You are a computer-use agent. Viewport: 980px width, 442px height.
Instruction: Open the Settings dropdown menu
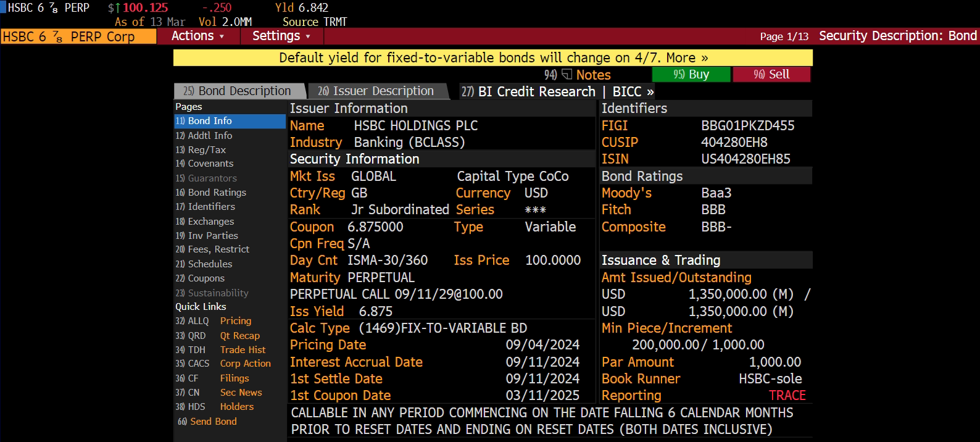tap(281, 36)
